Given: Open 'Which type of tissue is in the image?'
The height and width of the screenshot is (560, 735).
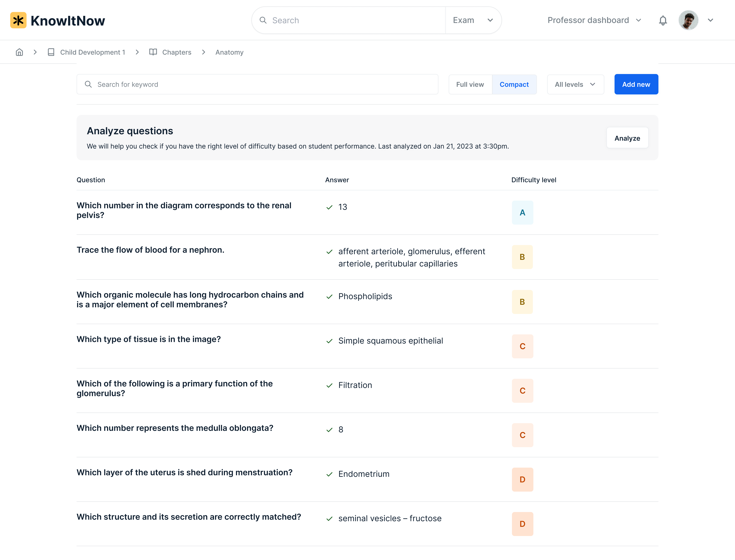Looking at the screenshot, I should [x=149, y=339].
